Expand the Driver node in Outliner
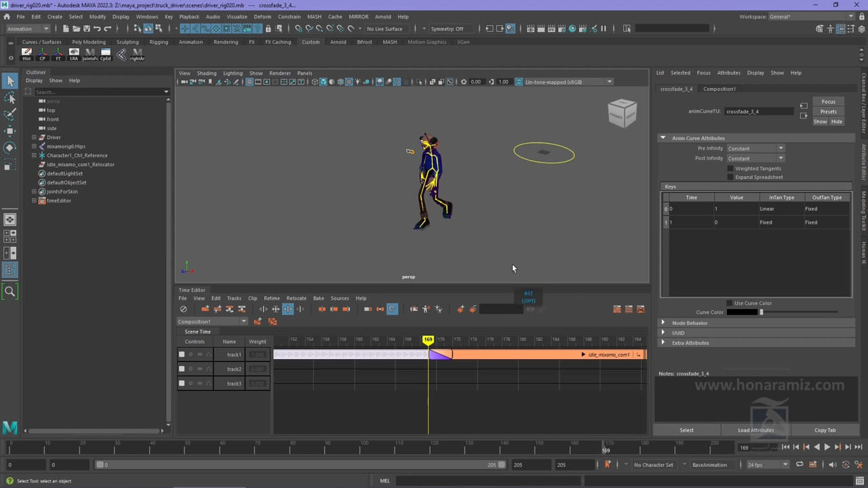The width and height of the screenshot is (868, 488). point(34,137)
